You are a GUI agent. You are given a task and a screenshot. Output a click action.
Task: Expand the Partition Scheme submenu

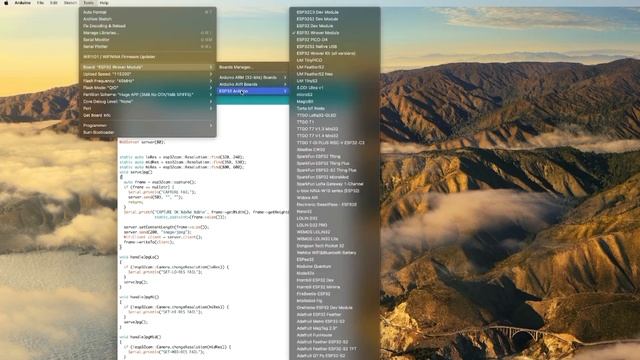click(x=147, y=95)
